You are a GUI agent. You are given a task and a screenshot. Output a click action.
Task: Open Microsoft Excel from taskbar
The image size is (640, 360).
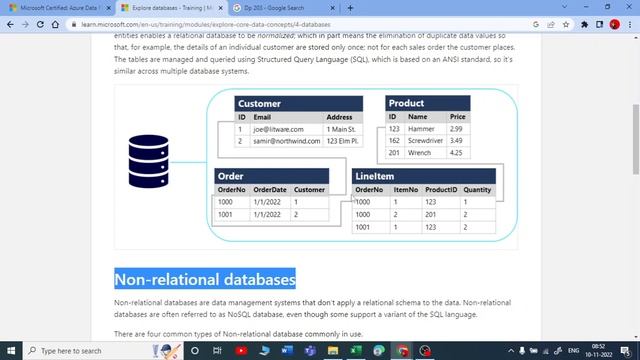tap(356, 351)
